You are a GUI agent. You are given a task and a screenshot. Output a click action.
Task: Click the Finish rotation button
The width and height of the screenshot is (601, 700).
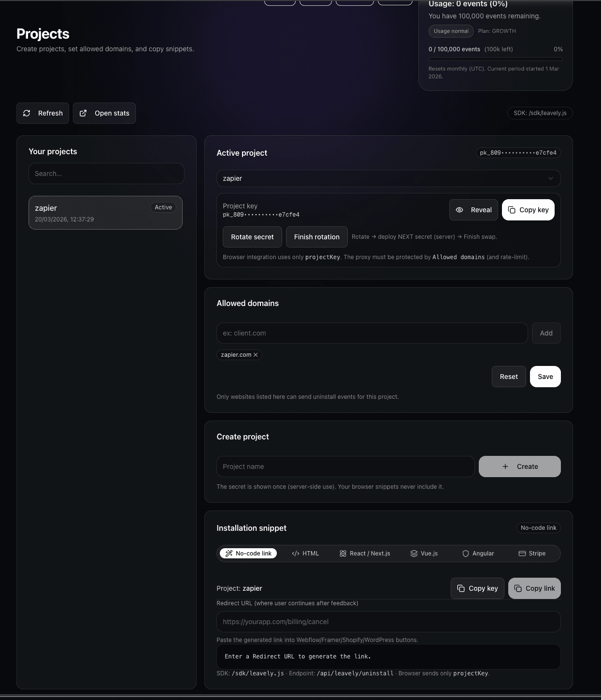[x=316, y=237]
